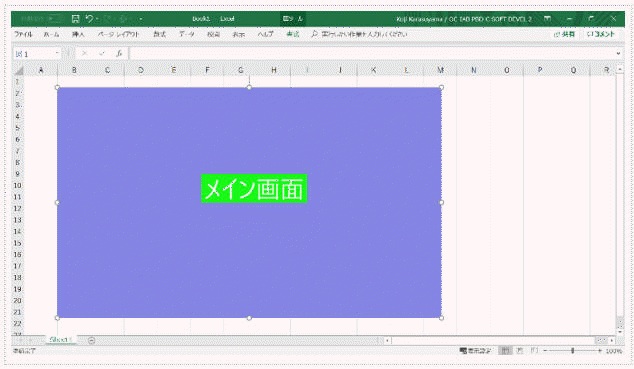The height and width of the screenshot is (369, 634).
Task: Click the コメント comments button
Action: (600, 34)
